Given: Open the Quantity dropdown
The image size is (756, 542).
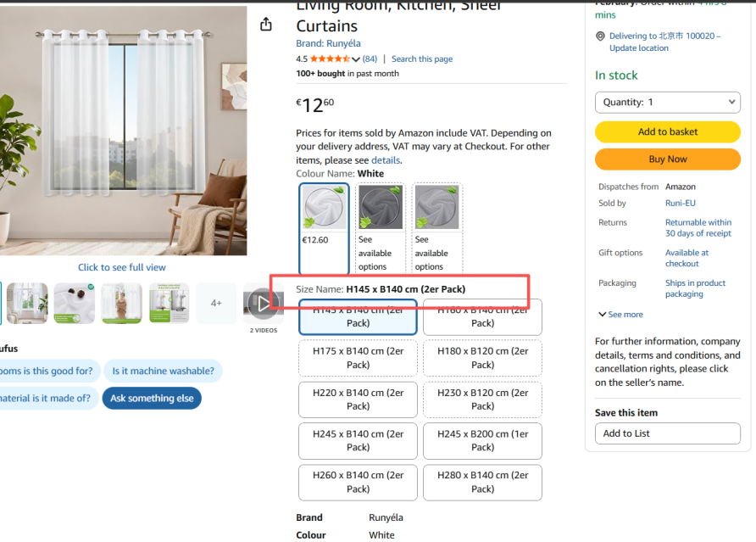Looking at the screenshot, I should (x=667, y=102).
